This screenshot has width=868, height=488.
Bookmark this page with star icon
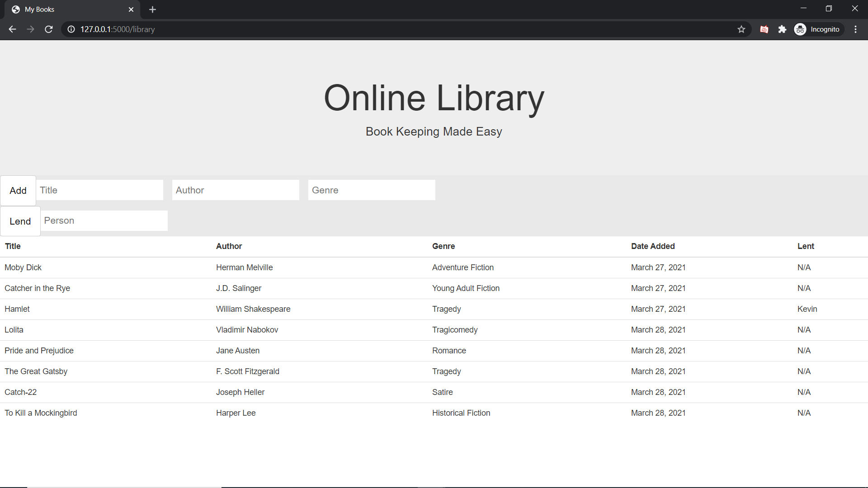[741, 29]
